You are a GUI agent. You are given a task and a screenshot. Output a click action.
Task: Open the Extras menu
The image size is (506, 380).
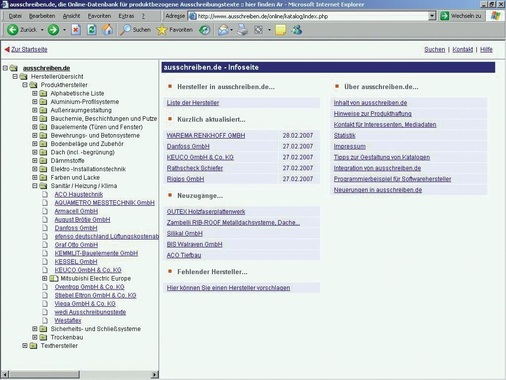click(126, 16)
